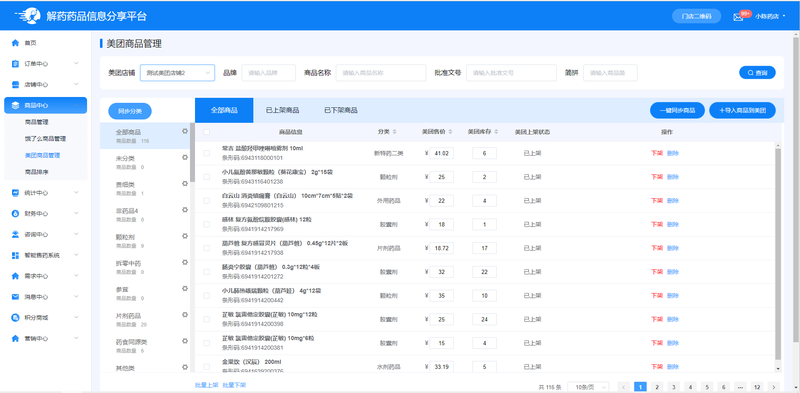Open the 10条/页 page size dropdown

tap(588, 387)
